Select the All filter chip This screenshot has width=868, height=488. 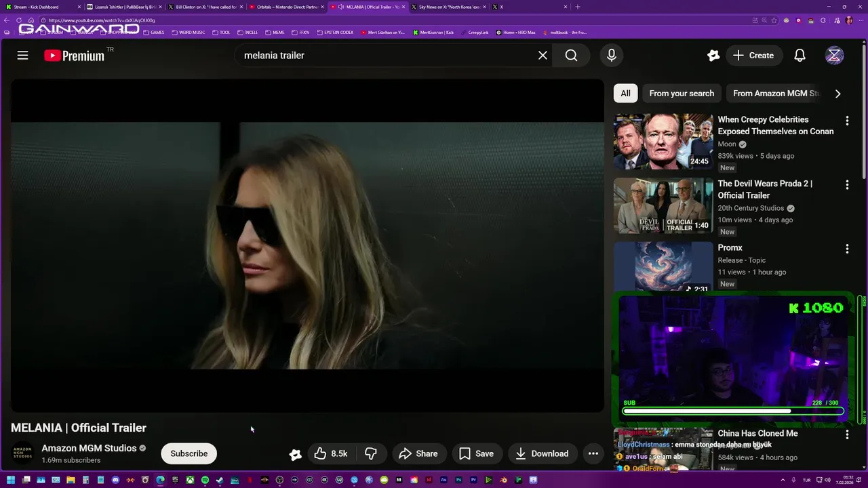(625, 94)
